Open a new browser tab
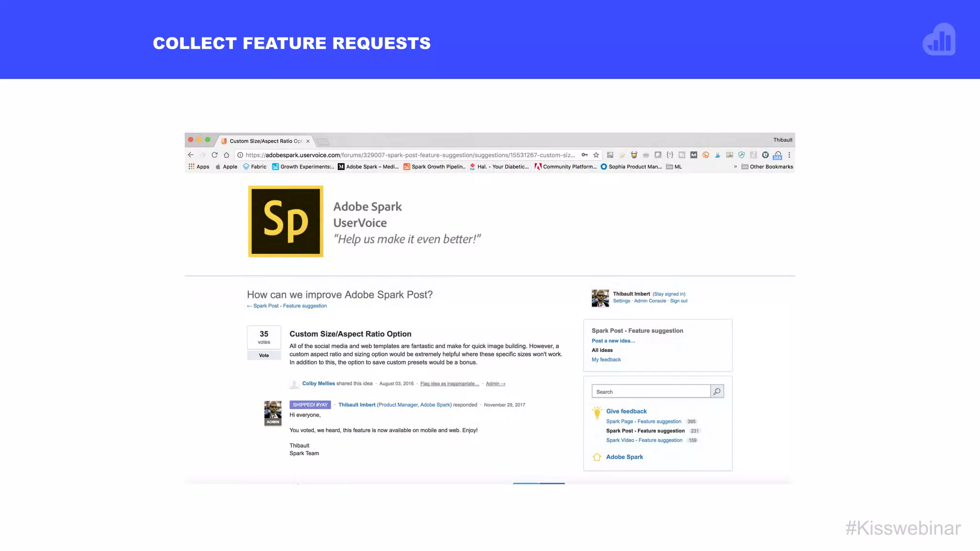Image resolution: width=980 pixels, height=551 pixels. [x=323, y=142]
